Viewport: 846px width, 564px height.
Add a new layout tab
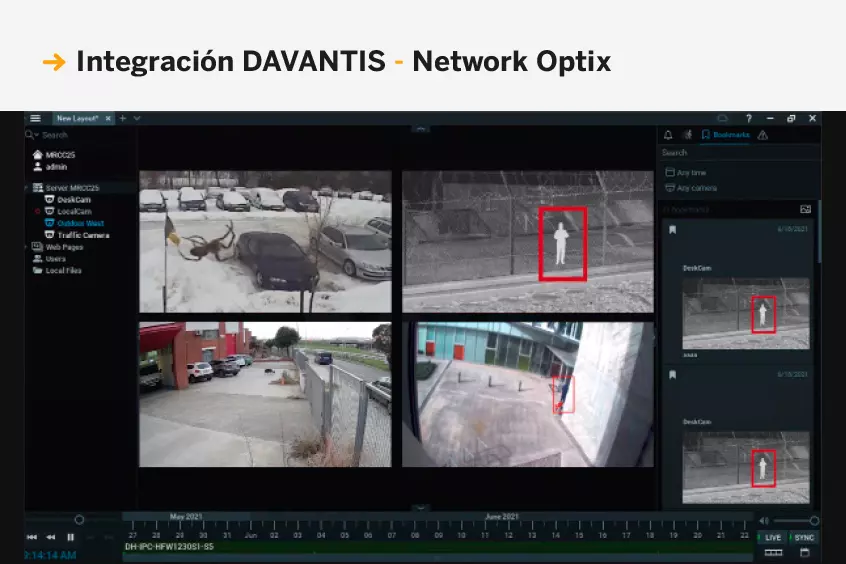[123, 118]
